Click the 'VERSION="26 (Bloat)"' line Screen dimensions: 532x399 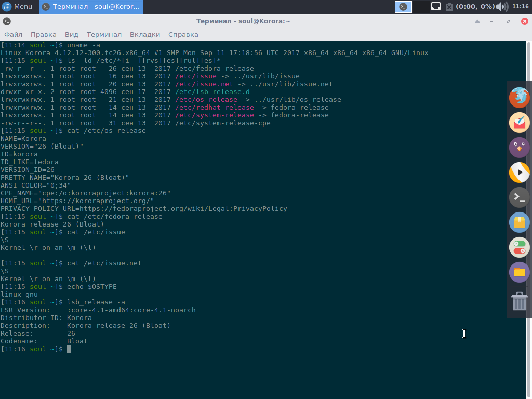(42, 147)
